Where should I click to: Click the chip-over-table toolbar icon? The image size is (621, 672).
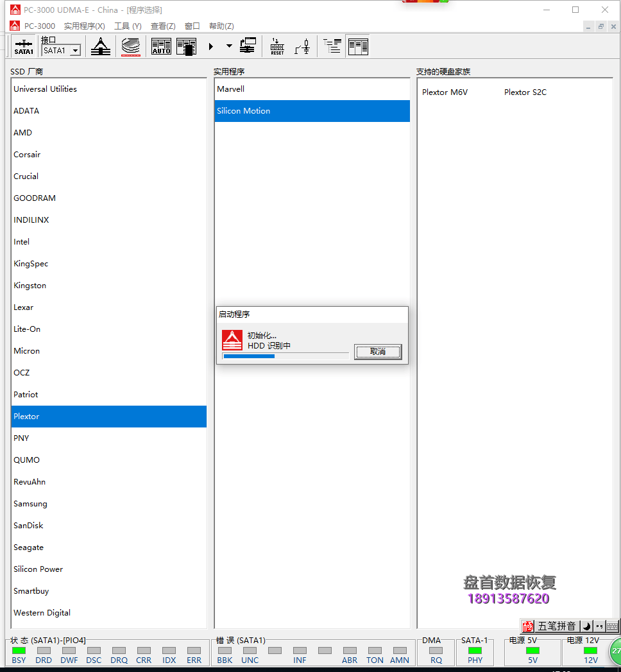click(186, 46)
